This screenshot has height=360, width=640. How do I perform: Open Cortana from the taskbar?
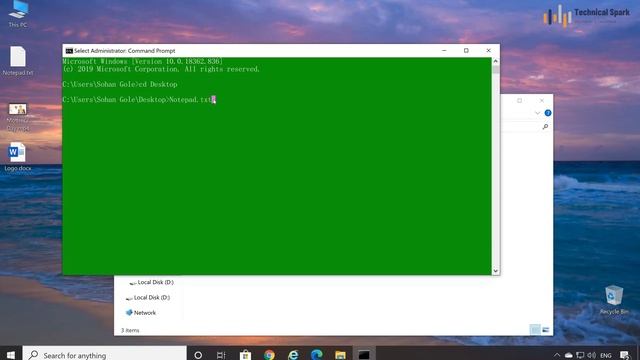click(x=198, y=355)
